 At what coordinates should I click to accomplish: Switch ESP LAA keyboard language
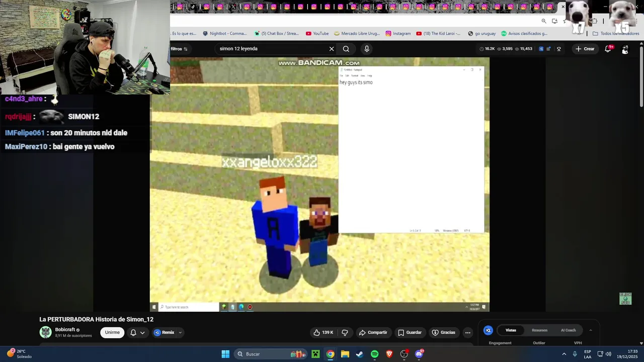(x=588, y=354)
